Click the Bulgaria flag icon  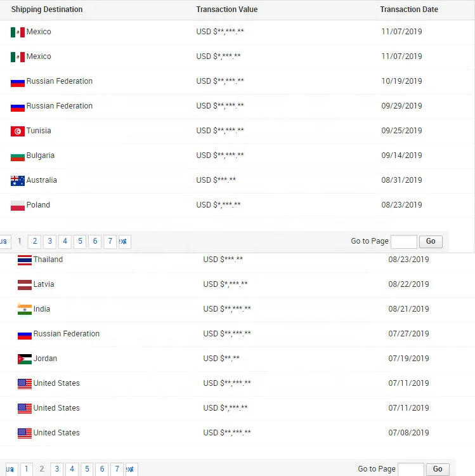point(18,156)
